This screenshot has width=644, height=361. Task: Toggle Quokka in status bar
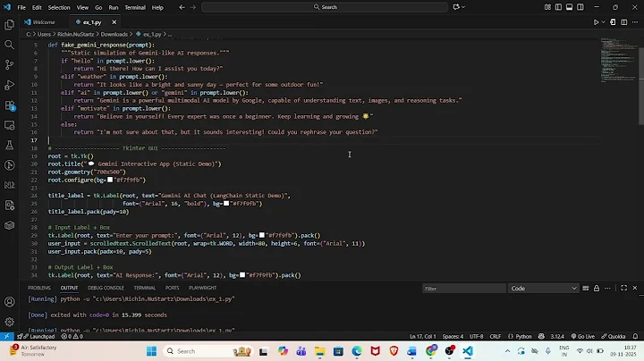(614, 336)
